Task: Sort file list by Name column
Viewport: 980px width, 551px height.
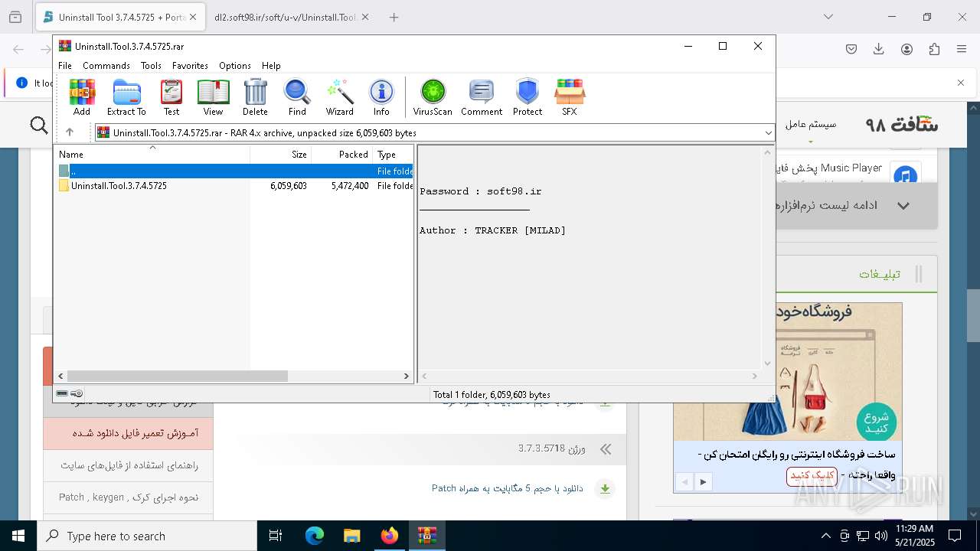Action: point(152,154)
